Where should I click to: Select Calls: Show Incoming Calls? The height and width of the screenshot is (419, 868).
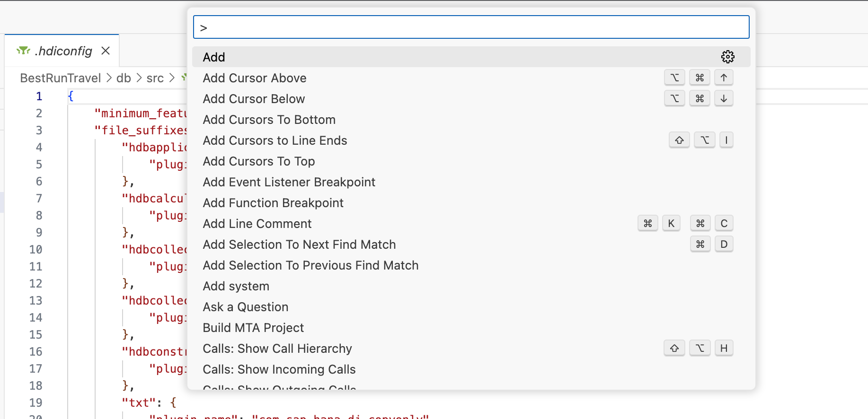click(471, 369)
